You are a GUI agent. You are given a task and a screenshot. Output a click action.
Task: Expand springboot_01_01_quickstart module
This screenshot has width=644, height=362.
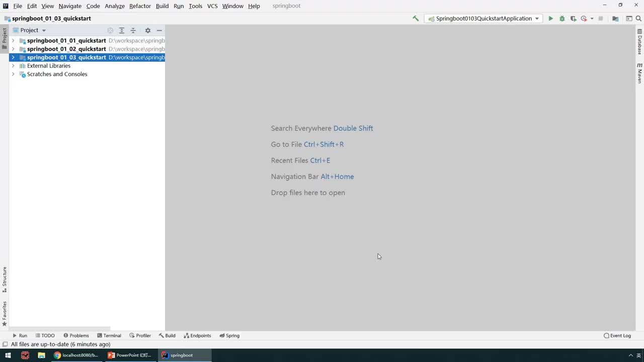point(13,41)
